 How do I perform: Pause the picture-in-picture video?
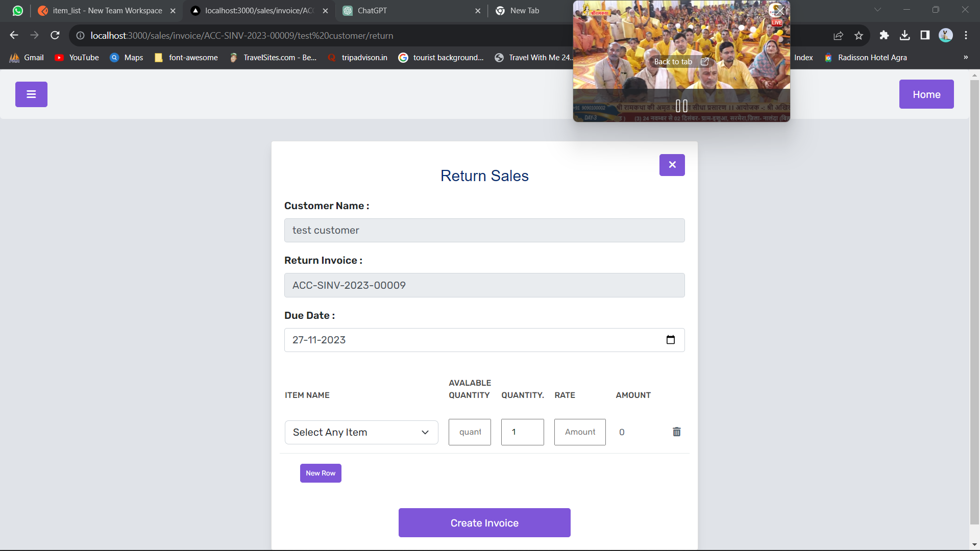pos(681,106)
